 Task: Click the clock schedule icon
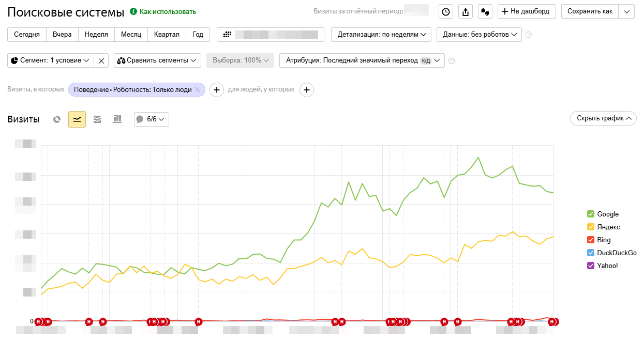tap(446, 11)
